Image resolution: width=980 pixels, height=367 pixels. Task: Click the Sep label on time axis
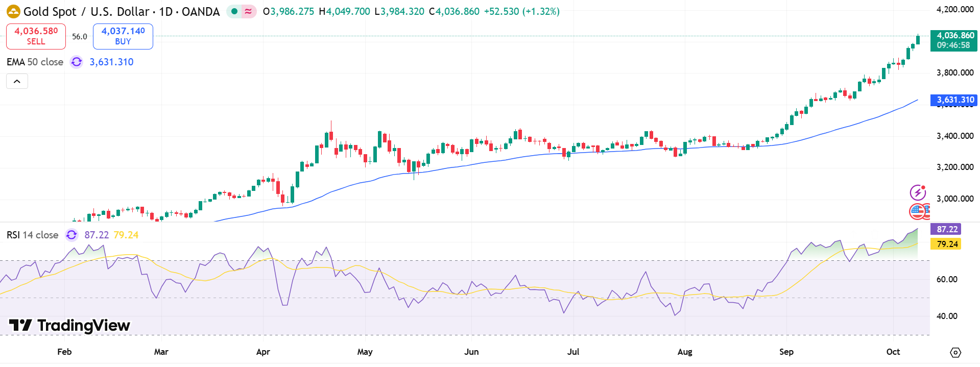[786, 352]
